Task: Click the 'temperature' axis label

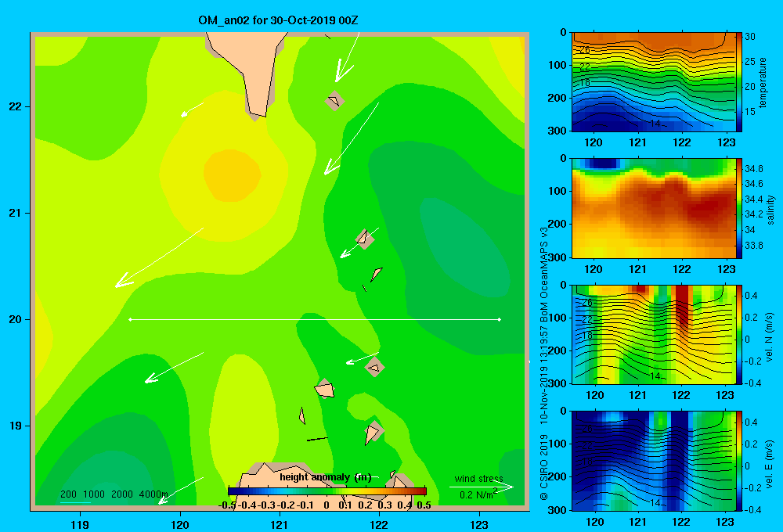Action: coord(763,82)
